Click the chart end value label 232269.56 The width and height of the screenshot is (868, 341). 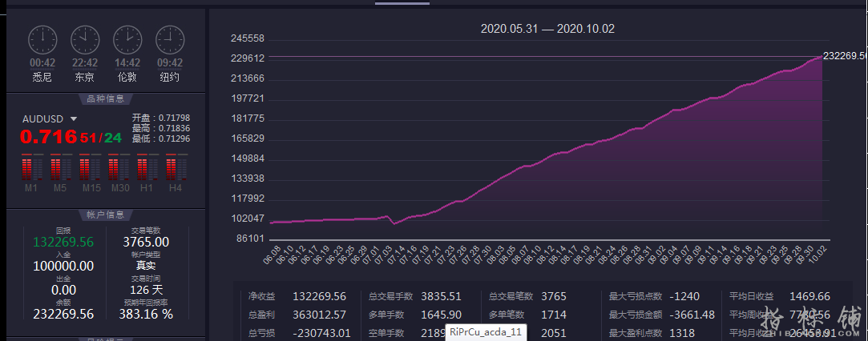point(846,56)
